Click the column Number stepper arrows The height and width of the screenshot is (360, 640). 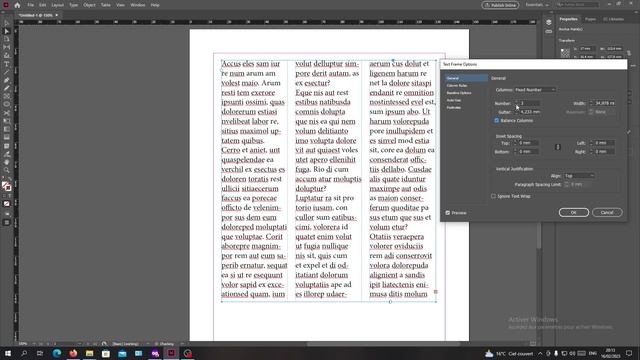(x=516, y=103)
